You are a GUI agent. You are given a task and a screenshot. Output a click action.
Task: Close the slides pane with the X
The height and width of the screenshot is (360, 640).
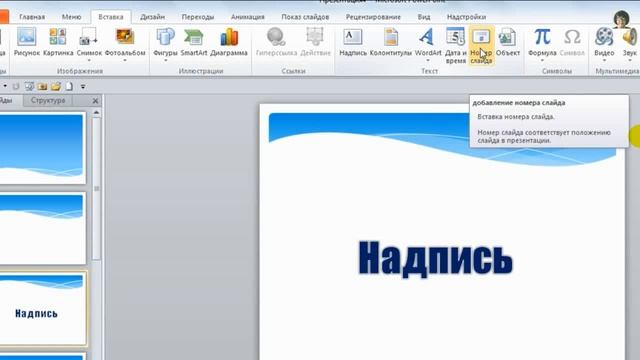coord(96,100)
